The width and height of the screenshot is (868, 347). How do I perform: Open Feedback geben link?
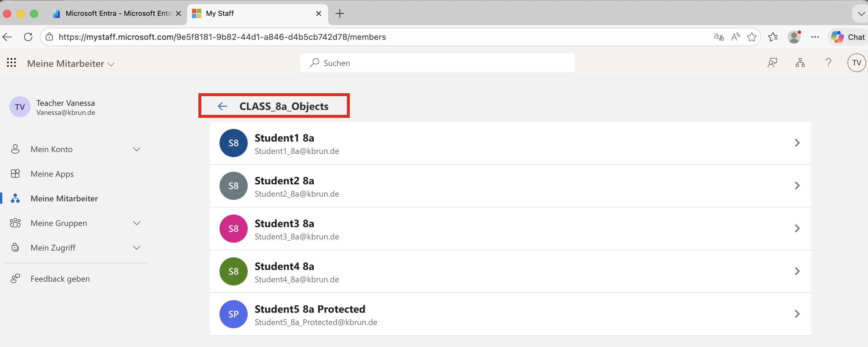[60, 279]
